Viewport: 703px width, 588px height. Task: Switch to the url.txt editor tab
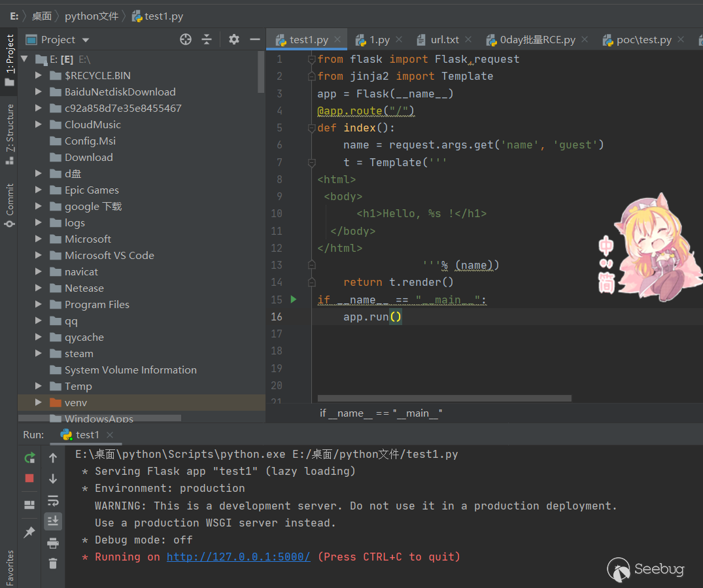coord(445,40)
